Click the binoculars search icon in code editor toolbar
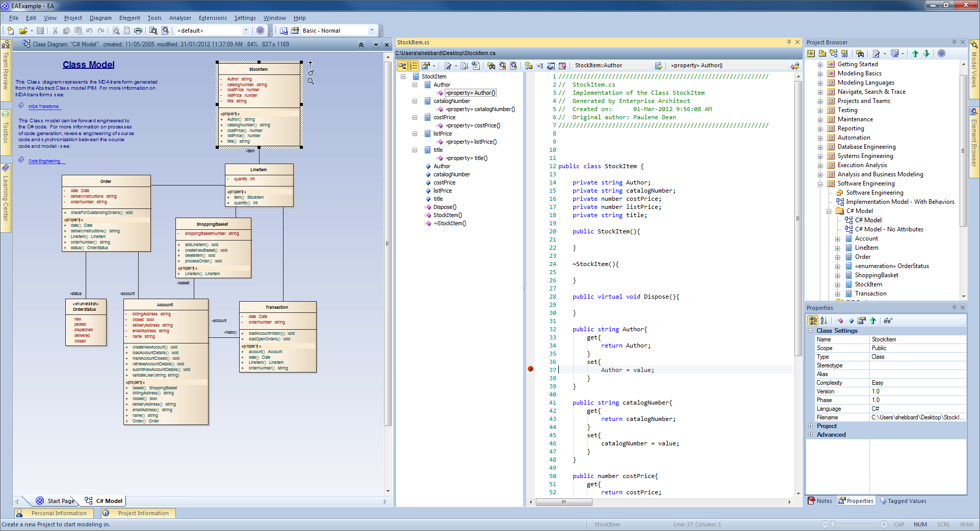The width and height of the screenshot is (980, 531). 491,66
